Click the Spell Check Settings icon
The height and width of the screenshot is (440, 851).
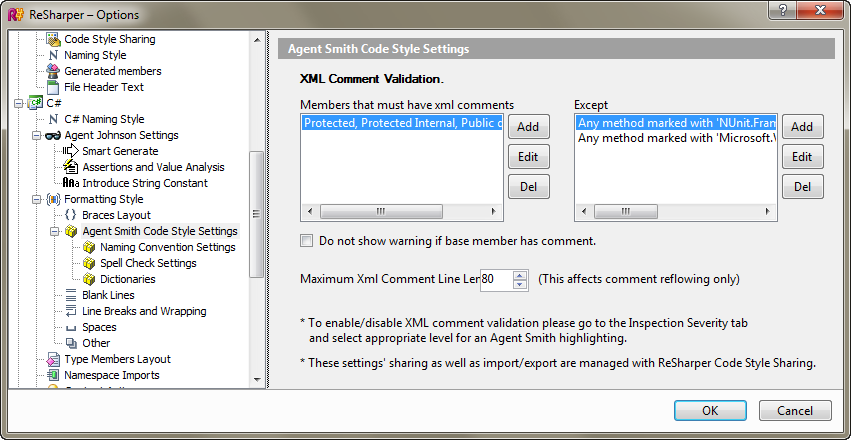click(89, 263)
